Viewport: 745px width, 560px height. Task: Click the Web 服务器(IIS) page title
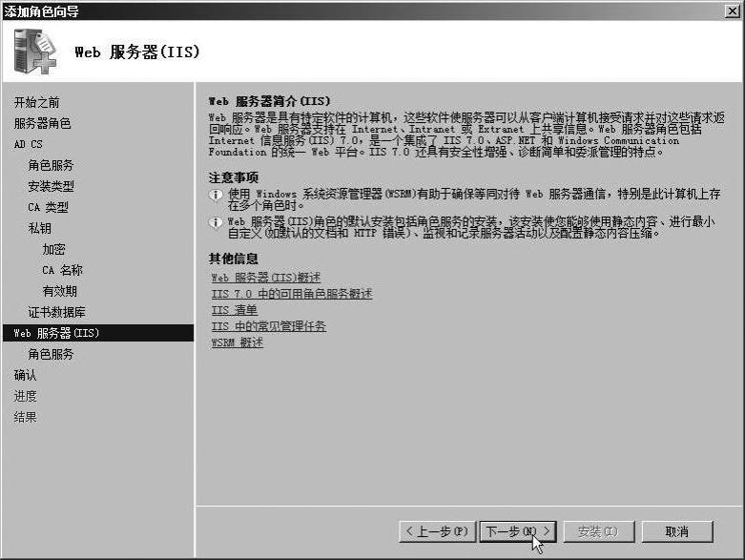[137, 52]
